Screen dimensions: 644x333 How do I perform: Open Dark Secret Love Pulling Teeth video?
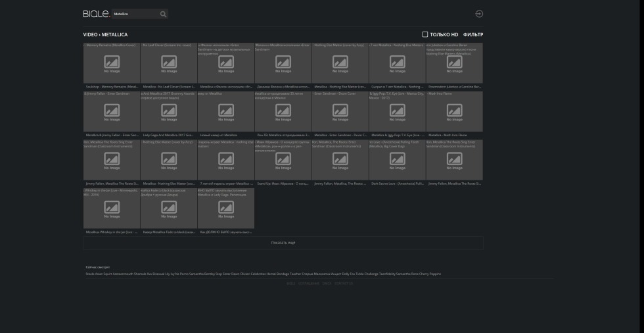397,161
